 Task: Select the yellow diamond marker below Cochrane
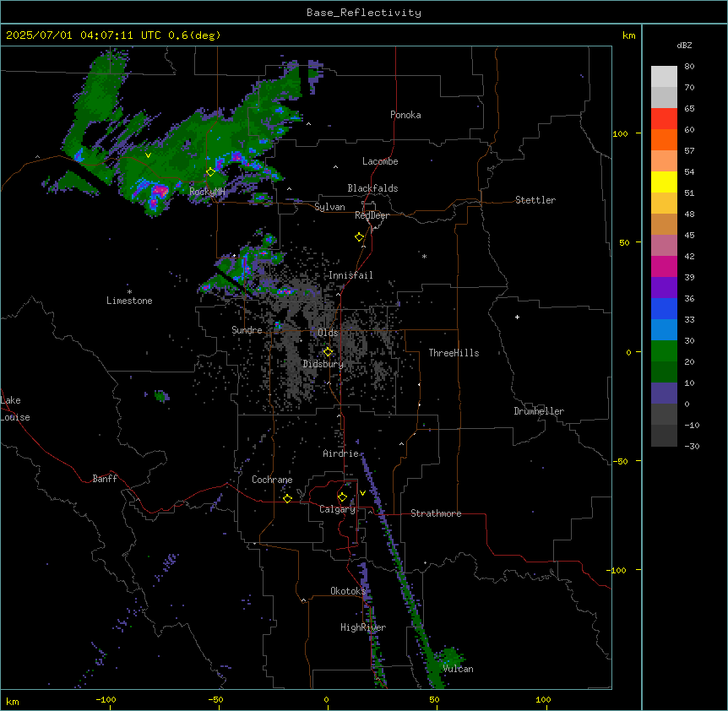[287, 498]
